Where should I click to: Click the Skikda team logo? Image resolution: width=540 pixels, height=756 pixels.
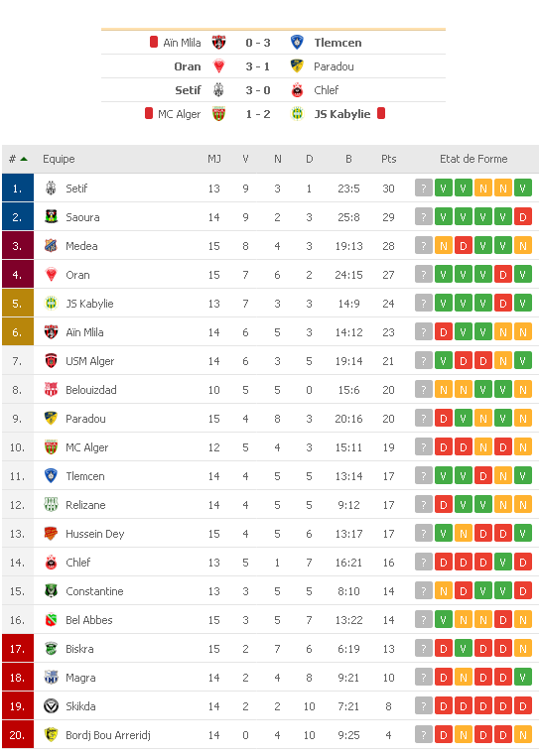51,705
